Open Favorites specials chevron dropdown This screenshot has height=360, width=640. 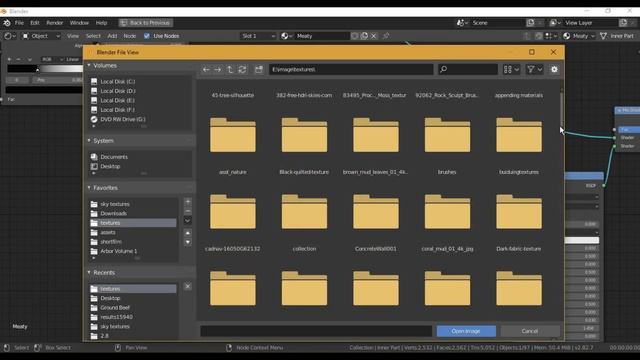[188, 221]
